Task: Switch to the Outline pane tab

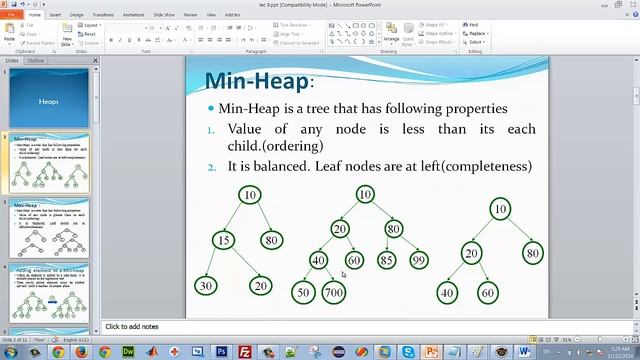Action: pos(36,60)
